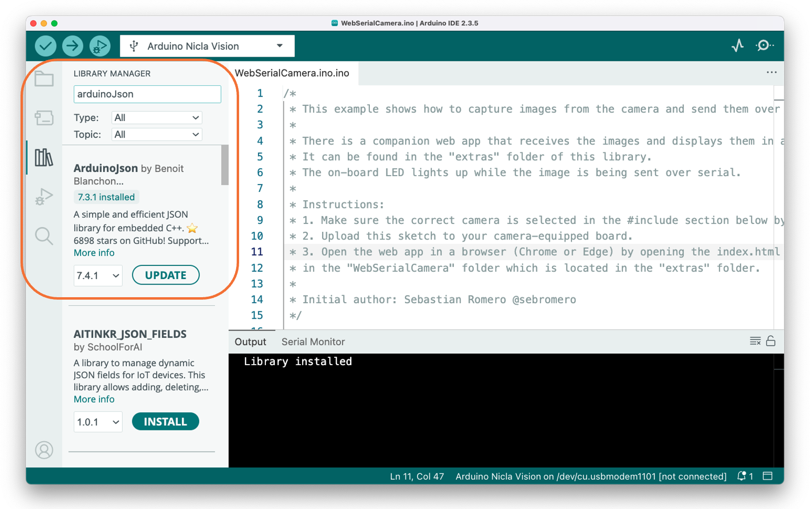Select the WebSerialCamera.ino.ino editor tab
812x509 pixels.
(x=292, y=73)
